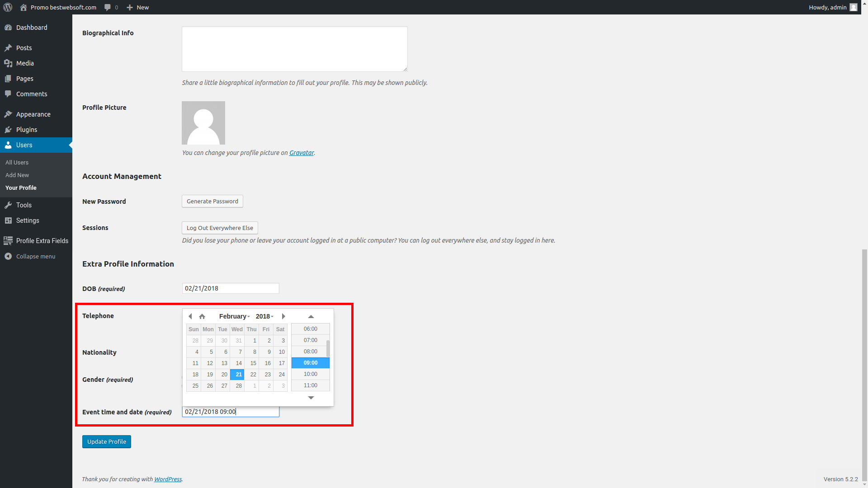Click the Settings icon in sidebar
The image size is (868, 488).
tap(8, 220)
